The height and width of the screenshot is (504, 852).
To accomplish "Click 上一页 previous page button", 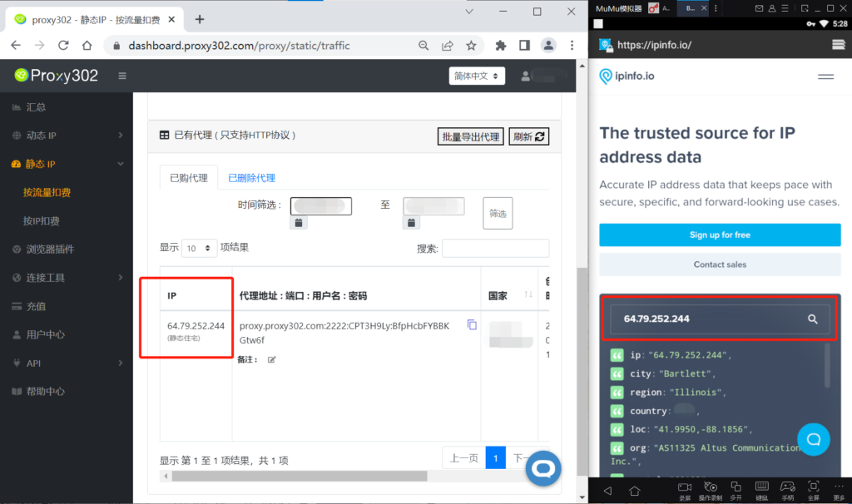I will pos(464,458).
